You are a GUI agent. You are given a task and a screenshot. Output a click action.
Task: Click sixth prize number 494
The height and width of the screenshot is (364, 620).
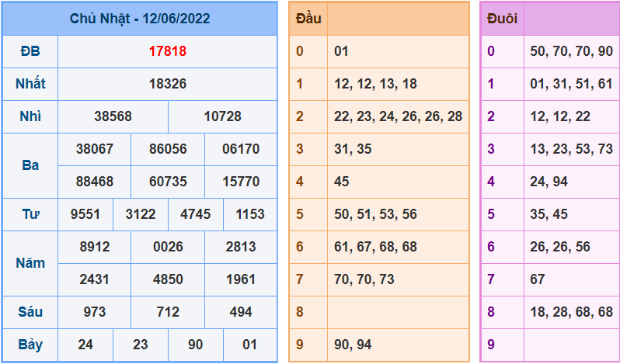coord(241,312)
